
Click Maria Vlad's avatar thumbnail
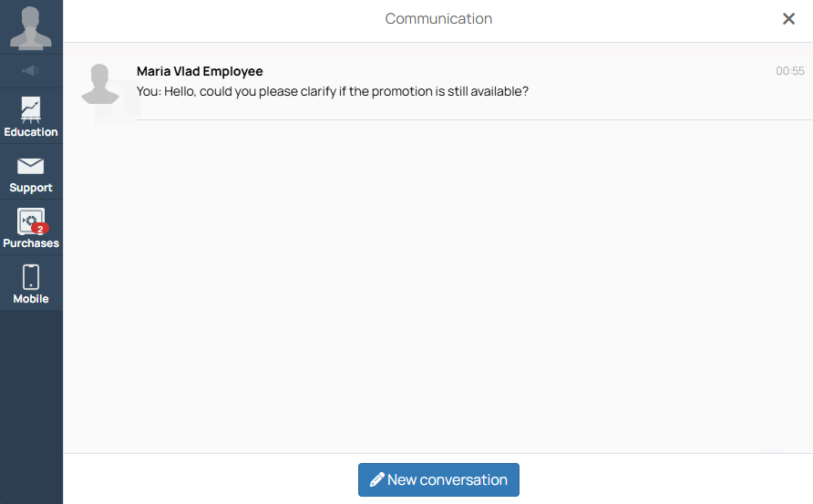pyautogui.click(x=100, y=84)
